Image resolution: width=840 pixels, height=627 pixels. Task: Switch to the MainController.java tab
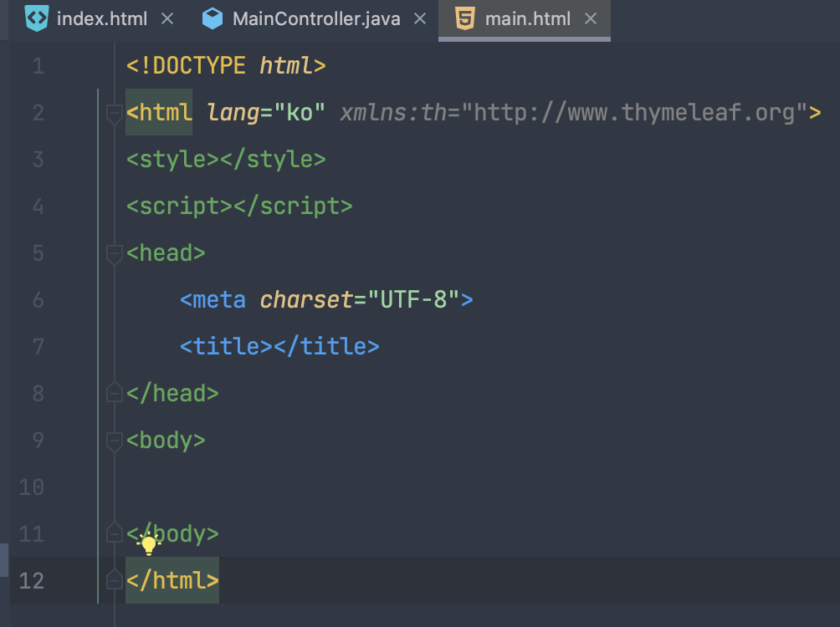click(x=316, y=19)
